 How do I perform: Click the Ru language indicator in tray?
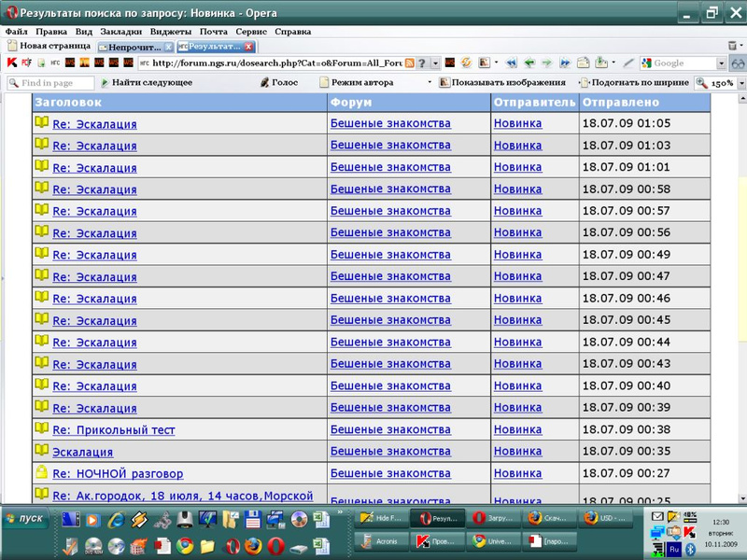[x=673, y=550]
